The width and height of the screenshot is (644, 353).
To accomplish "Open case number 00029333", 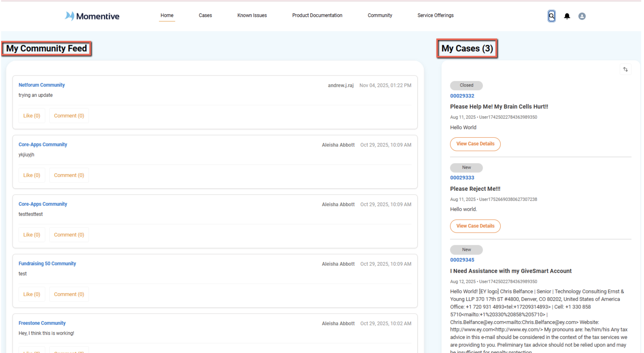I will [x=462, y=178].
